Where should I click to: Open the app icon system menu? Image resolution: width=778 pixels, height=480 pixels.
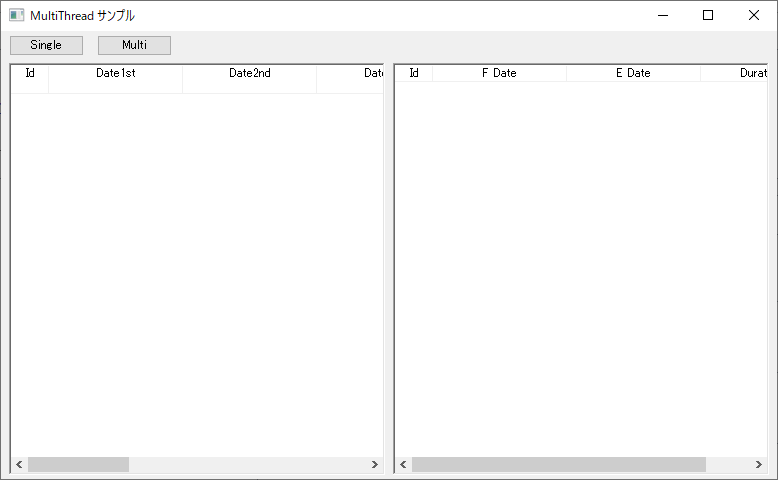pyautogui.click(x=16, y=15)
